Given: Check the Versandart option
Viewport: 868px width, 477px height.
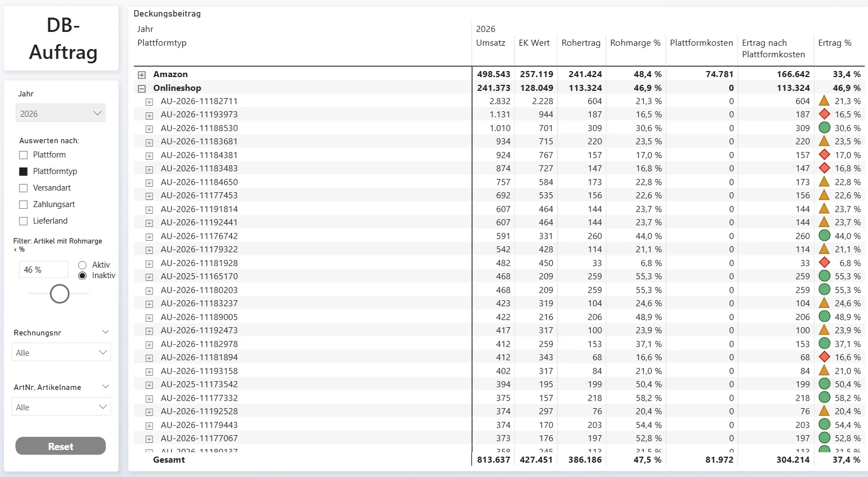Looking at the screenshot, I should coord(23,188).
